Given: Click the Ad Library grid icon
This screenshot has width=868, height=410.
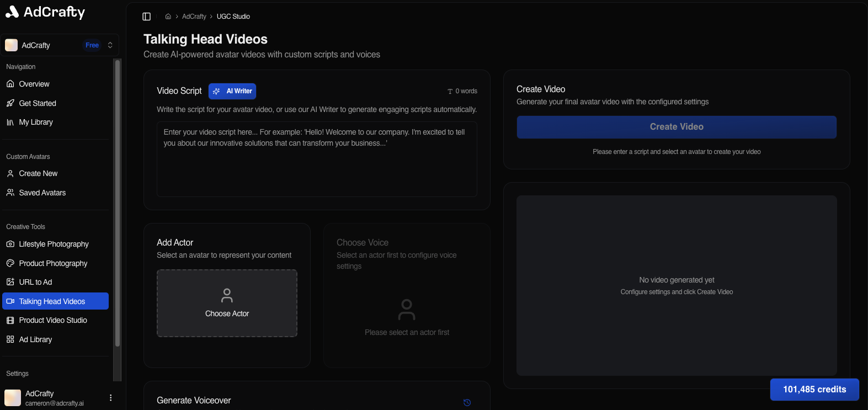Looking at the screenshot, I should pos(10,339).
